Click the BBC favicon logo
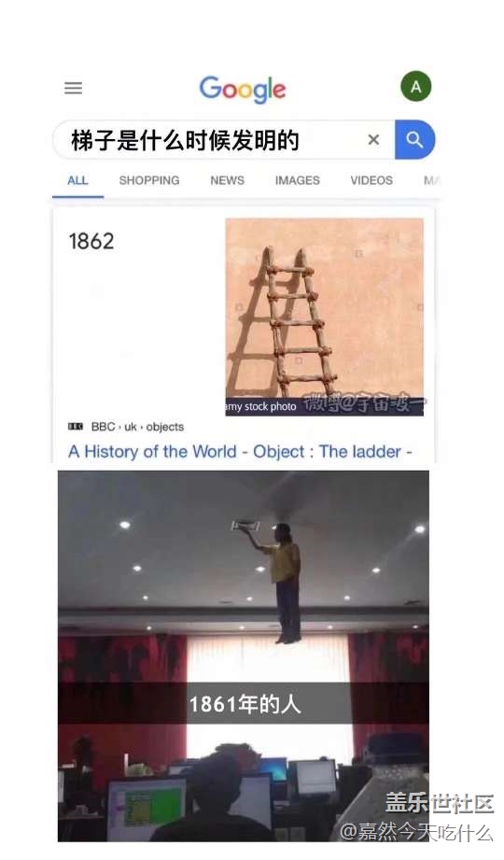Screen dimensions: 504x860 (x=76, y=427)
